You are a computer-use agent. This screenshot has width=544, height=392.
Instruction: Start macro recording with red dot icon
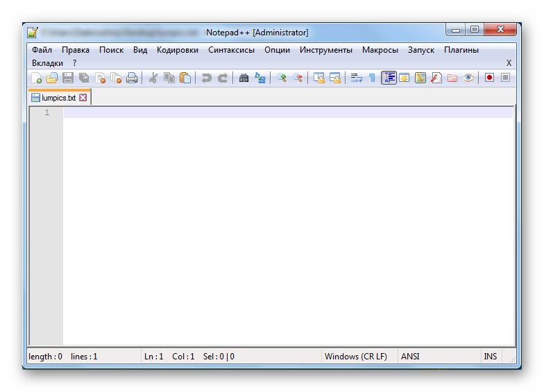[489, 78]
